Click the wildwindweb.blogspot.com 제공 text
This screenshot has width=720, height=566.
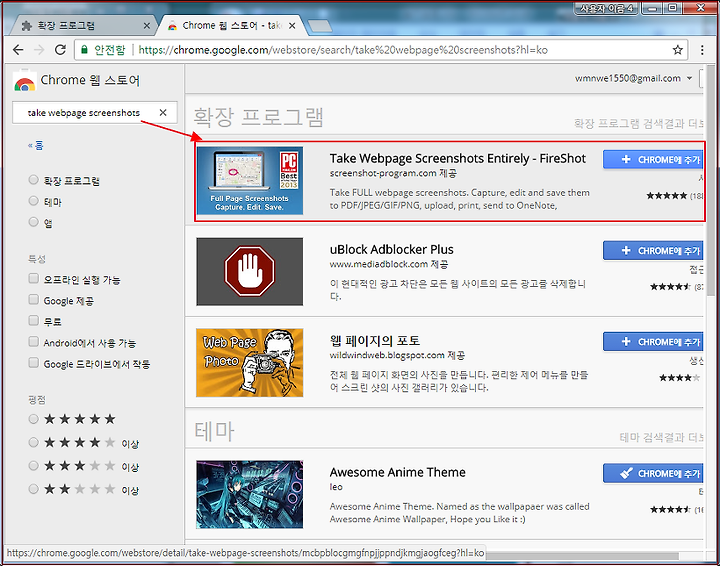pos(397,355)
